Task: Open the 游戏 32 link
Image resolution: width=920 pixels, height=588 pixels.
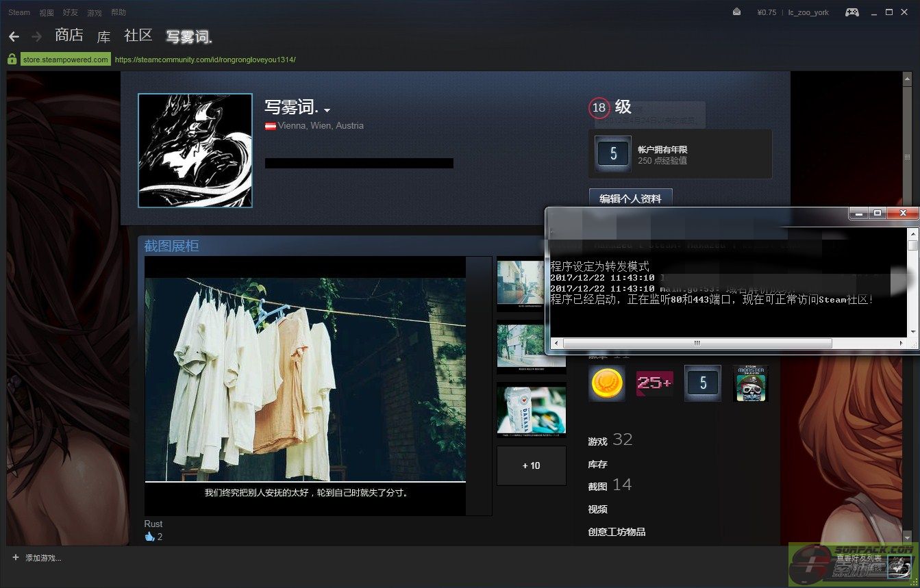Action: (x=610, y=440)
